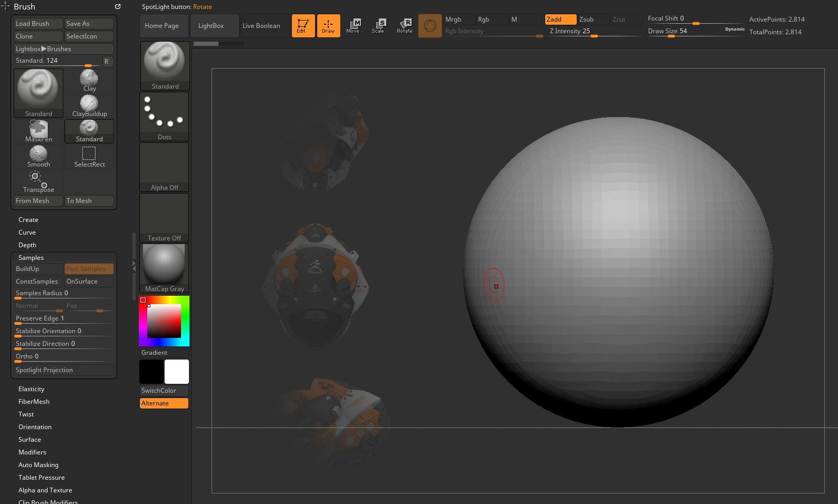Open Lightbox Brushes shortcut
Screen dimensions: 838x504
64,49
